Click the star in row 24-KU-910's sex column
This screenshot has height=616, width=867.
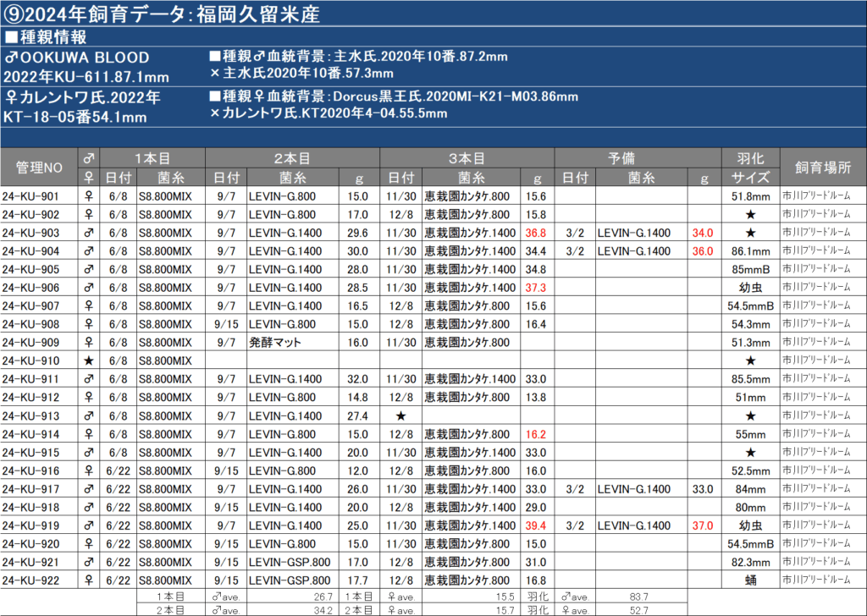(89, 360)
